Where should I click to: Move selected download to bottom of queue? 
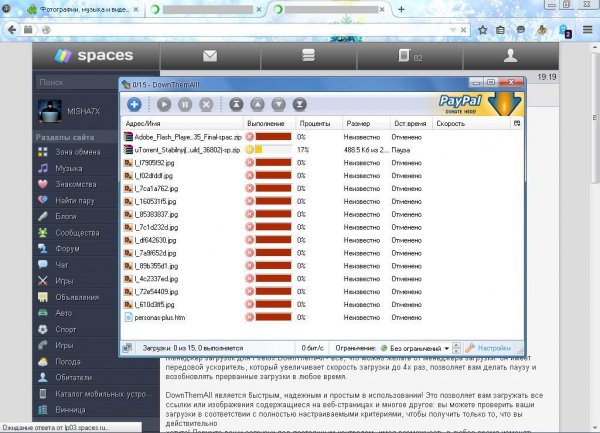pyautogui.click(x=300, y=104)
